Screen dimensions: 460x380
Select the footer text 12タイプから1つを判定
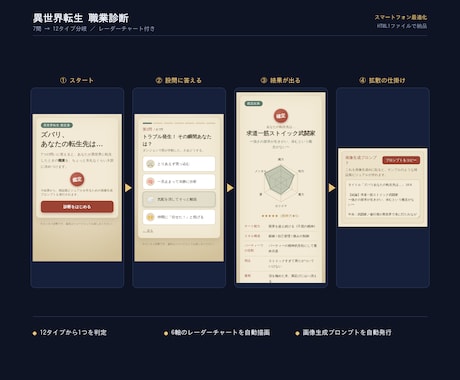click(73, 332)
